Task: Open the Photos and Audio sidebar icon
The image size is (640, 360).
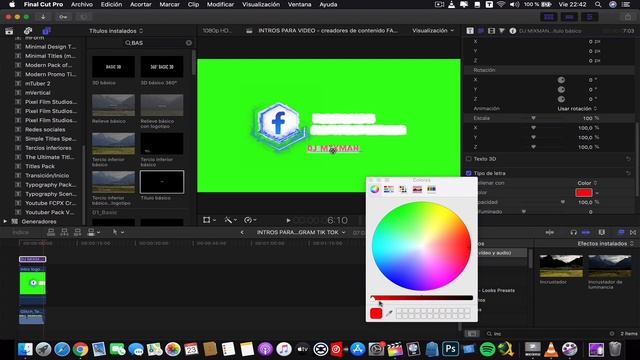Action: (x=28, y=31)
